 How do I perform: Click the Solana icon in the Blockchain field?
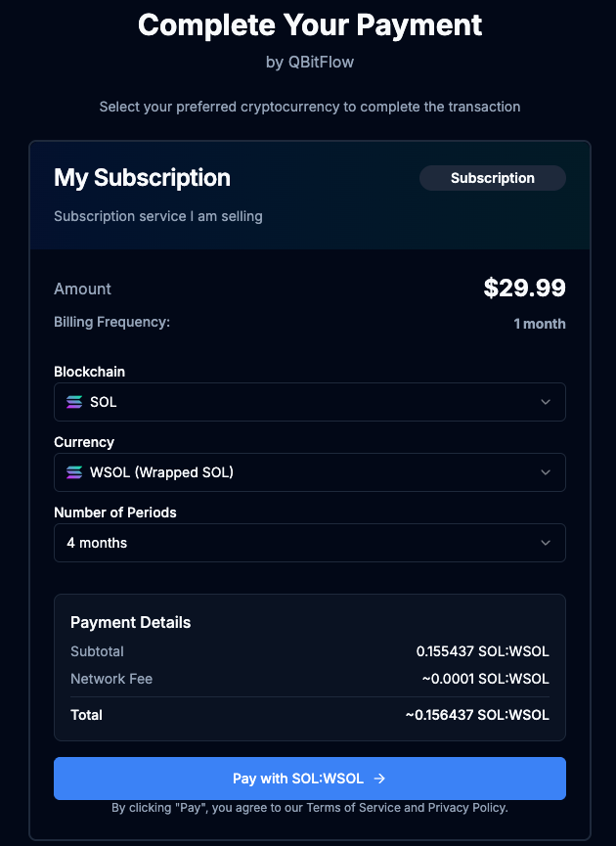coord(74,402)
